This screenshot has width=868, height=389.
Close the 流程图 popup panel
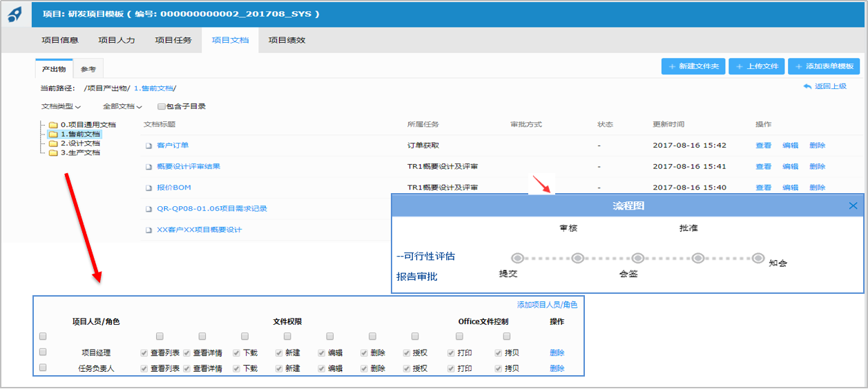tap(853, 206)
